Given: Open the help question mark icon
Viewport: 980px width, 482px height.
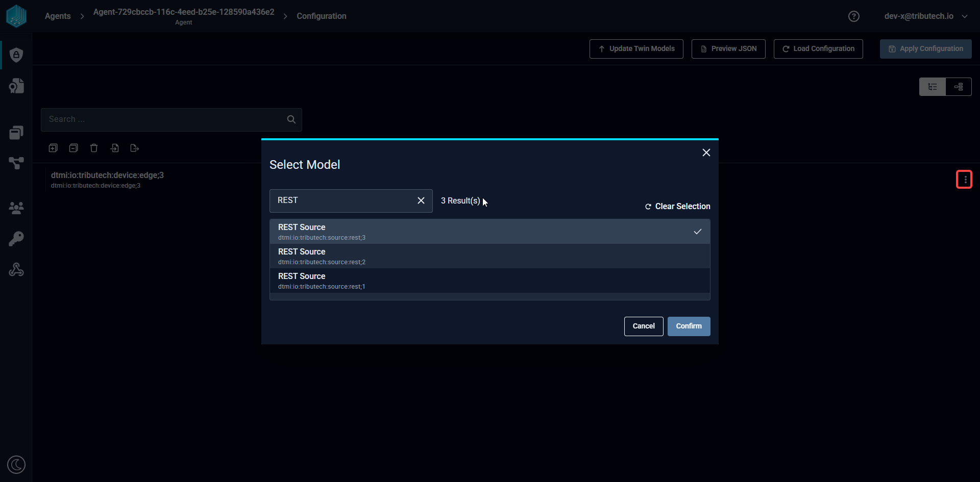Looking at the screenshot, I should (854, 16).
